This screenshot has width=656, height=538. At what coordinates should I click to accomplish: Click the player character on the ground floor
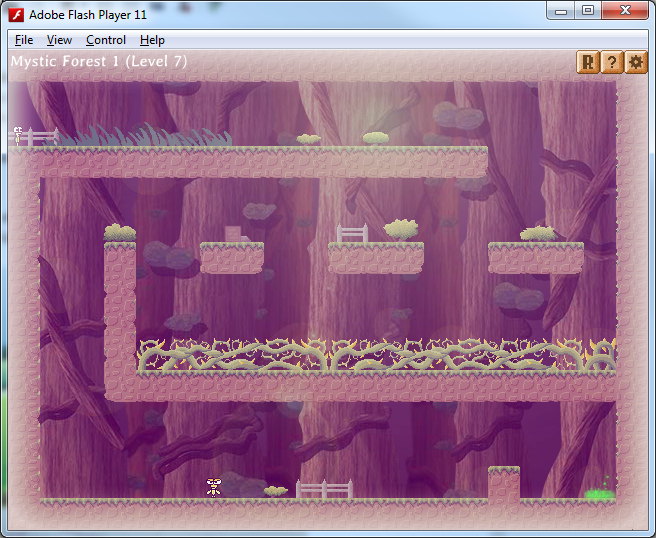213,487
